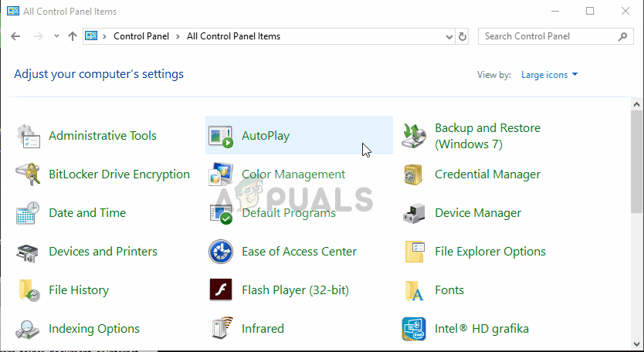Open the AutoPlay icon
The image size is (644, 352).
tap(222, 136)
